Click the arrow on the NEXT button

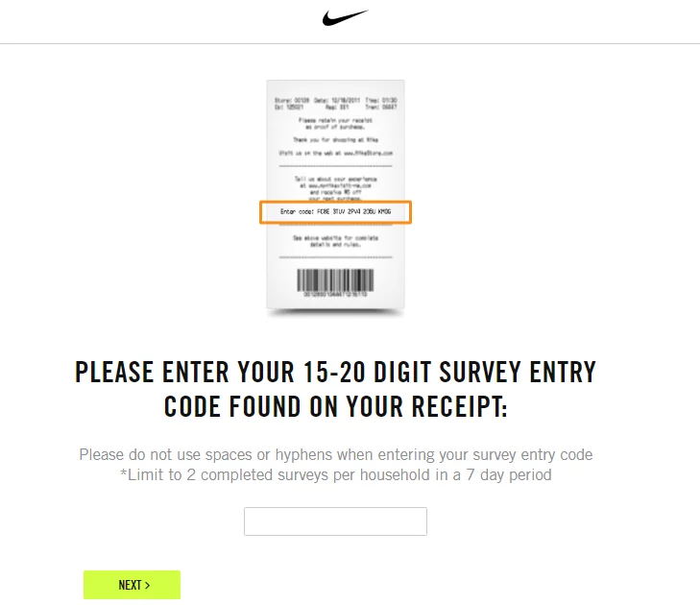pyautogui.click(x=147, y=585)
